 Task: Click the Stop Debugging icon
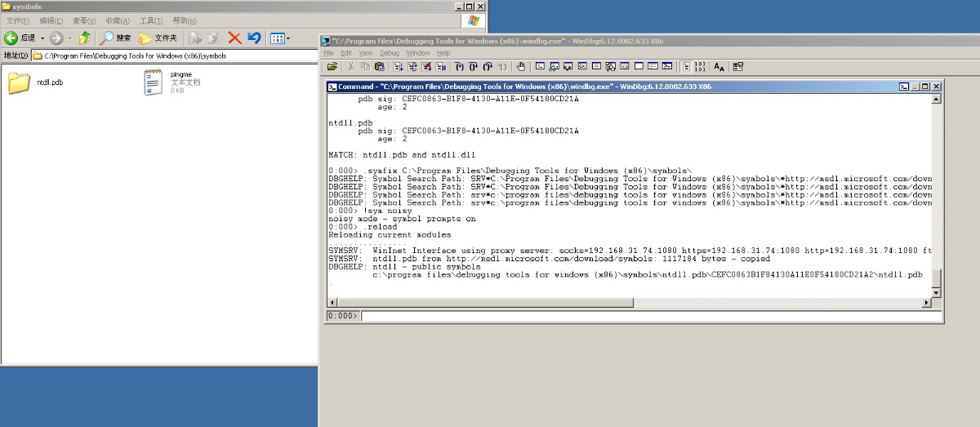point(425,66)
